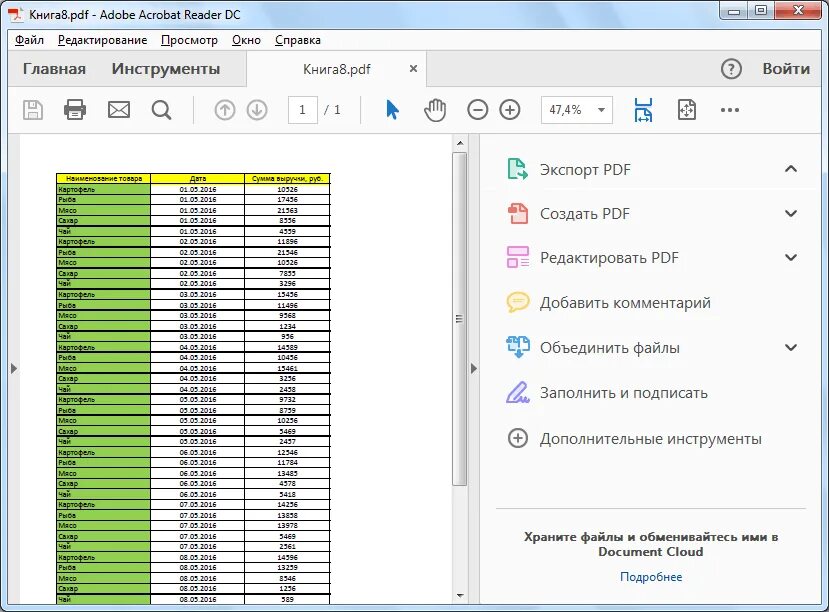The height and width of the screenshot is (612, 829).
Task: Open the 47,4% zoom level dropdown
Action: (x=577, y=110)
